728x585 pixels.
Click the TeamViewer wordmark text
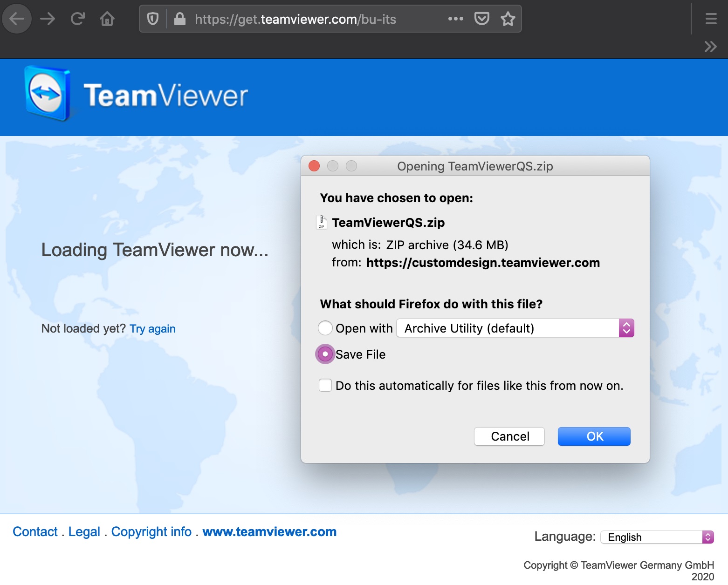pyautogui.click(x=166, y=95)
